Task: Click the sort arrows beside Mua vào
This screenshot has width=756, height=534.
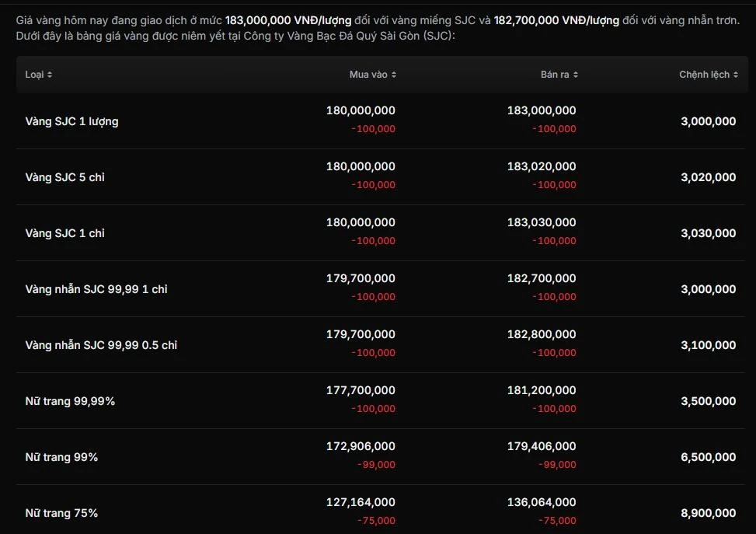Action: (394, 75)
